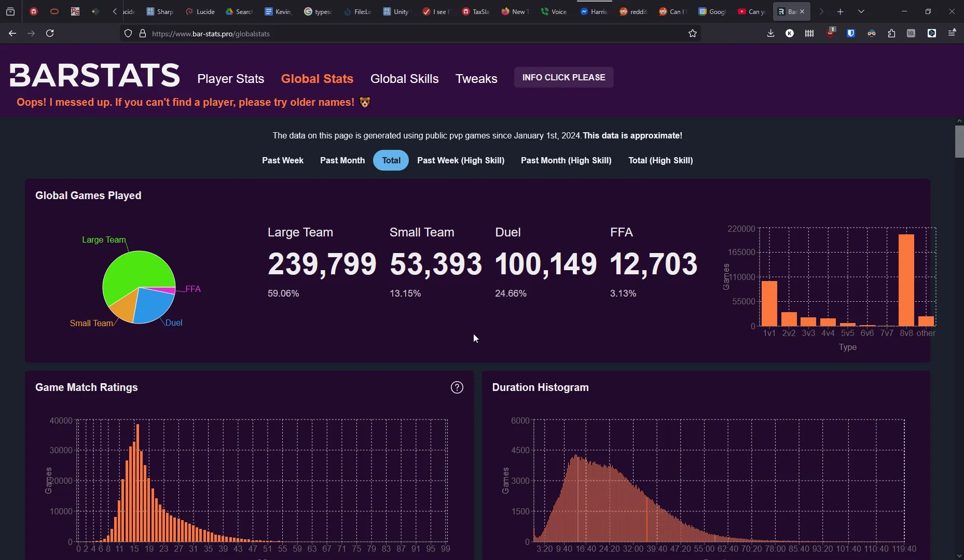Open the Kagi K extension icon
The height and width of the screenshot is (560, 964).
pyautogui.click(x=790, y=33)
